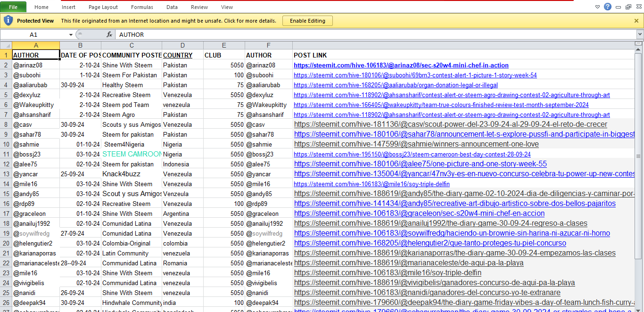644x312 pixels.
Task: Open the File tab
Action: click(13, 7)
